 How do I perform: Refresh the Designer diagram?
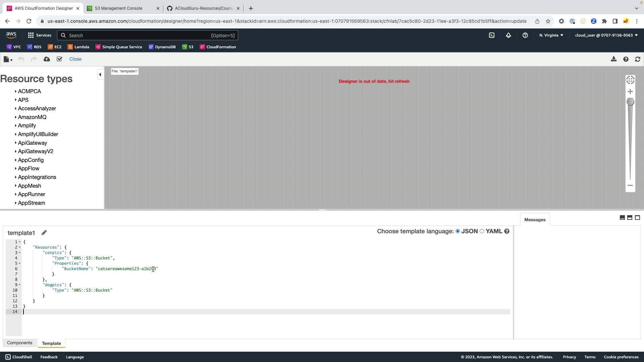point(638,59)
